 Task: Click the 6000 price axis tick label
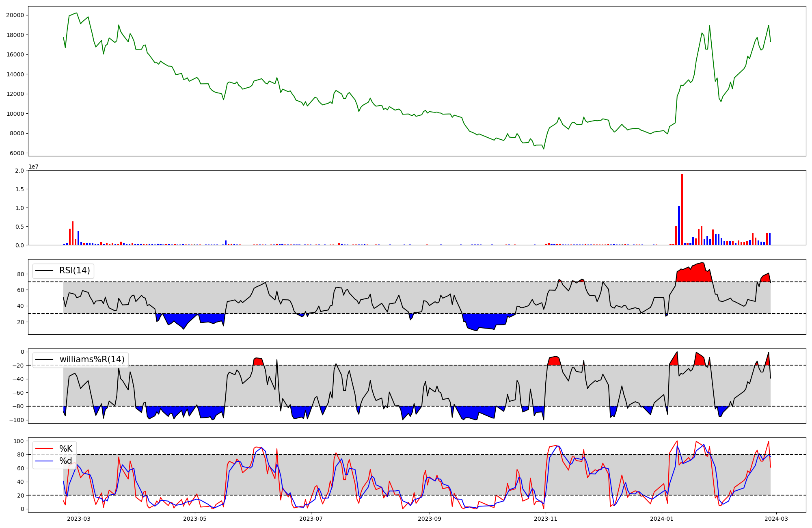pyautogui.click(x=17, y=153)
